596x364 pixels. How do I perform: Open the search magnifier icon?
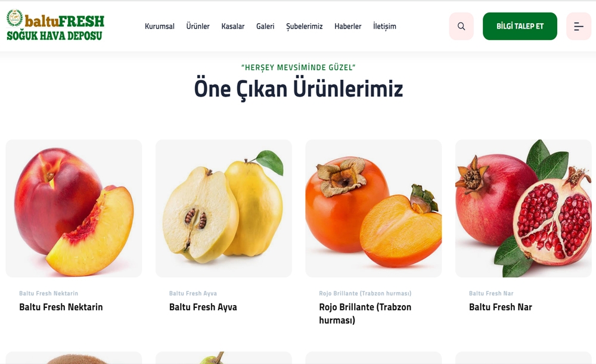coord(461,26)
